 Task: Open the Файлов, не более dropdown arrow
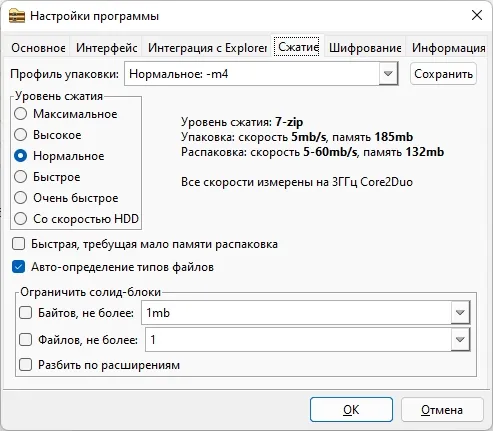point(460,340)
